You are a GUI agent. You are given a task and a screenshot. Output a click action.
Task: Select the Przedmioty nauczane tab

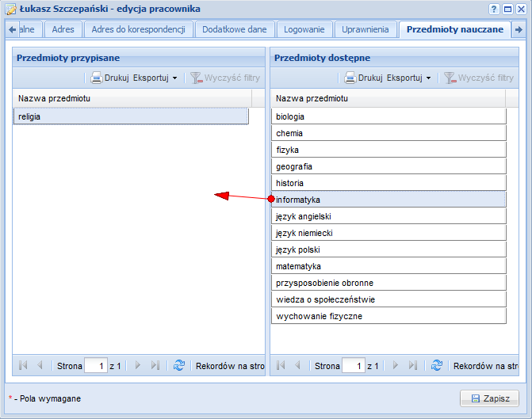click(455, 29)
